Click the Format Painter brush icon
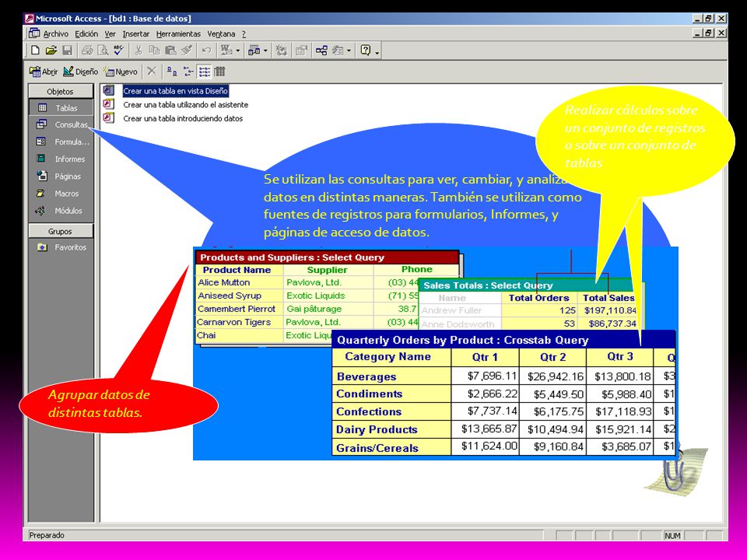747x560 pixels. (187, 50)
